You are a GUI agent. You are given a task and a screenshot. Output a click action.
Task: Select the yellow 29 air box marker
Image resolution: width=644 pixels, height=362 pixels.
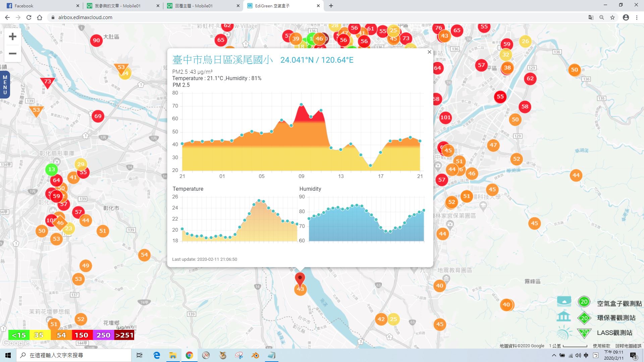coord(80,164)
